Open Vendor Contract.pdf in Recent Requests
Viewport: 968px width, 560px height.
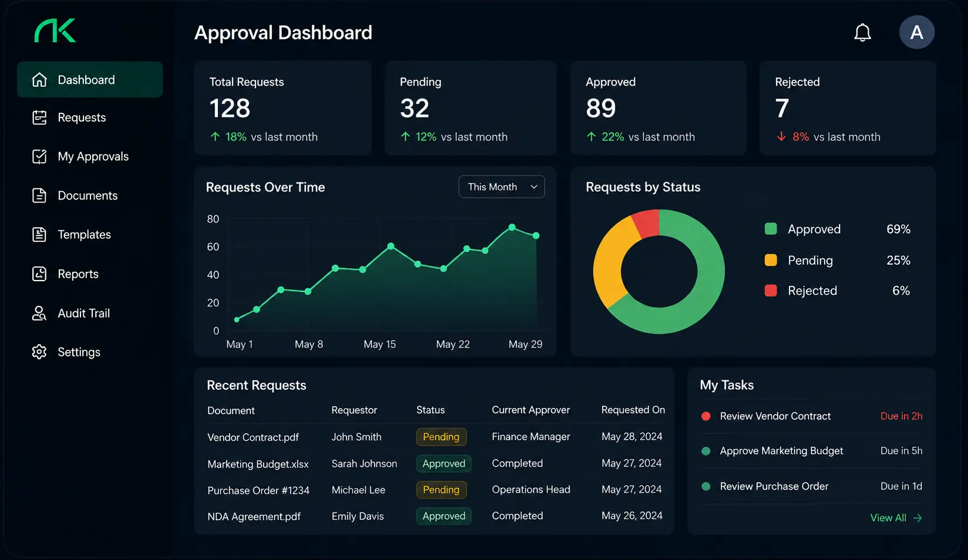click(x=253, y=437)
